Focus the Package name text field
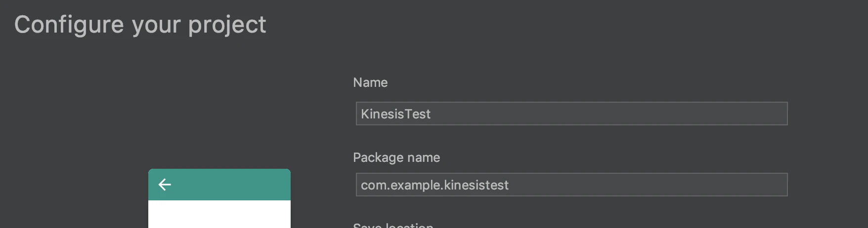The image size is (868, 228). 571,185
